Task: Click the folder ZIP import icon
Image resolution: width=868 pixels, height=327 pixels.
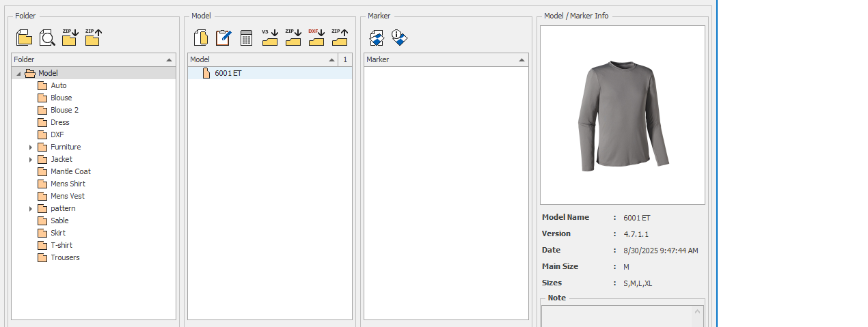Action: 70,38
